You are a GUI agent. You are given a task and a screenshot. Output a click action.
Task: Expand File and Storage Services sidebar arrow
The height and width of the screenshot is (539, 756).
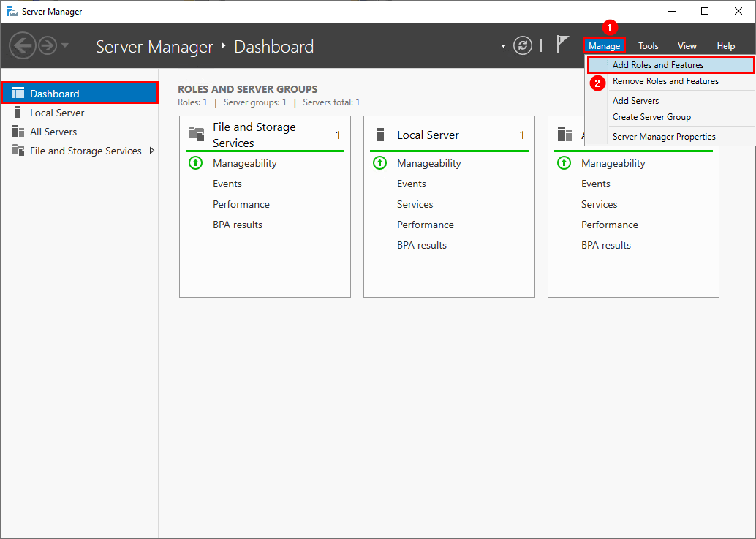coord(152,151)
